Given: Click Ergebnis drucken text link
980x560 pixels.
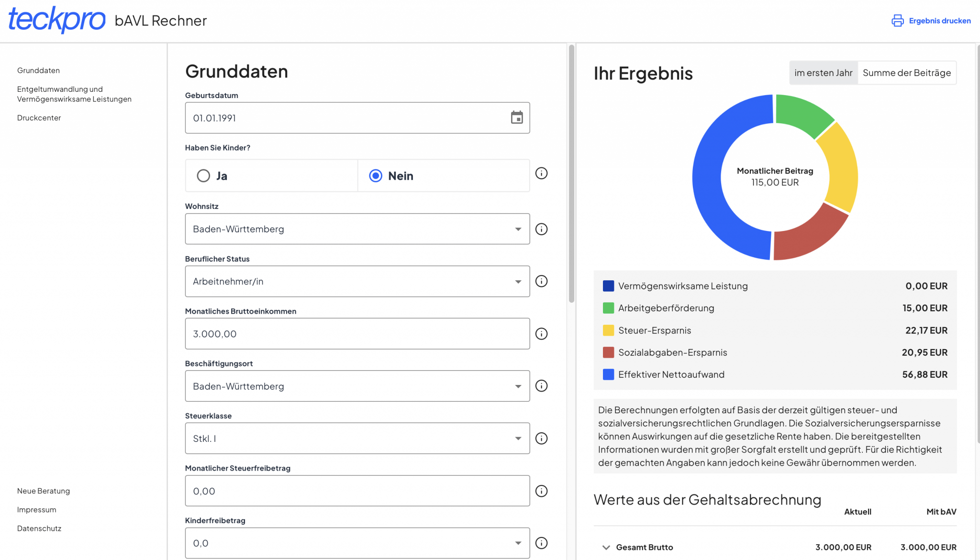Looking at the screenshot, I should point(940,21).
